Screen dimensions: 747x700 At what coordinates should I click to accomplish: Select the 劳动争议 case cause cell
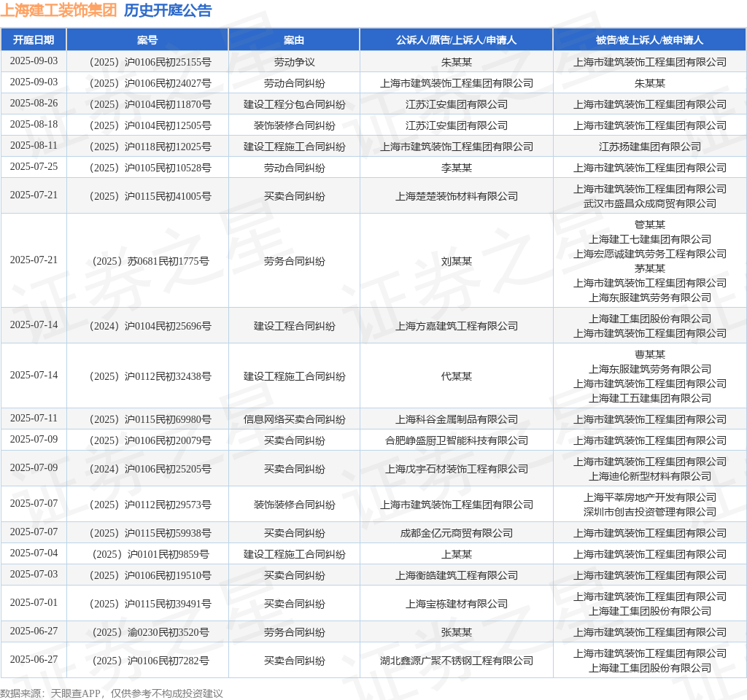(294, 62)
